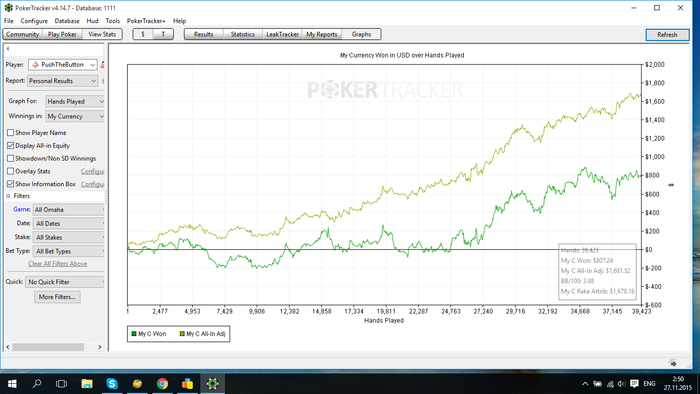Click the More Filters... button
This screenshot has height=394, width=700.
(57, 297)
